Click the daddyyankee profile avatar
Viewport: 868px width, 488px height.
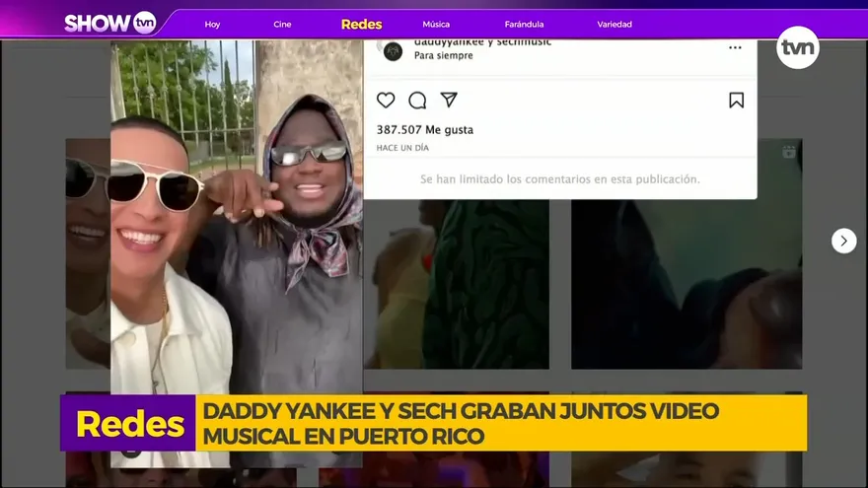(393, 51)
